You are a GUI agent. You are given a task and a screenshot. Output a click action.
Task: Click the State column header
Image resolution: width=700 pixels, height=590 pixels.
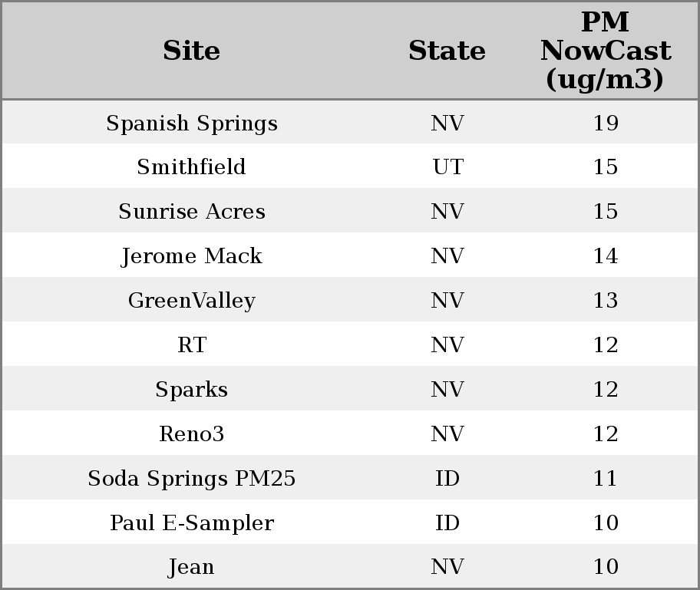click(447, 51)
